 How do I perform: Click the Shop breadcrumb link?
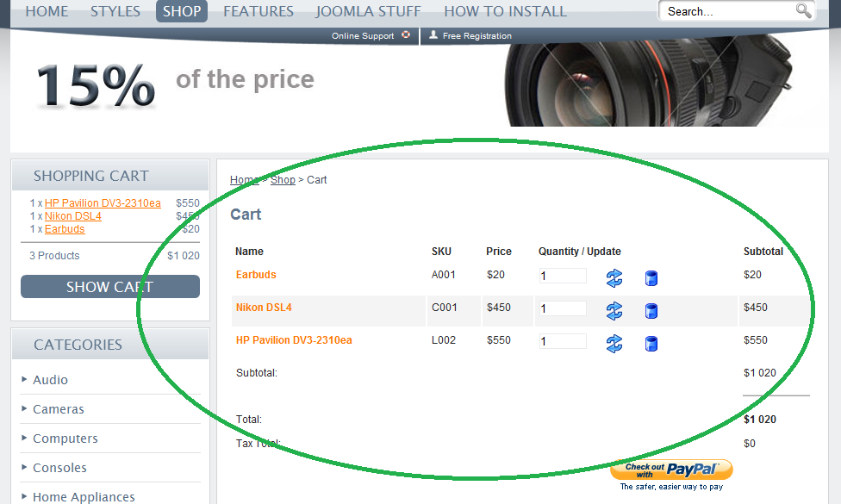coord(283,179)
